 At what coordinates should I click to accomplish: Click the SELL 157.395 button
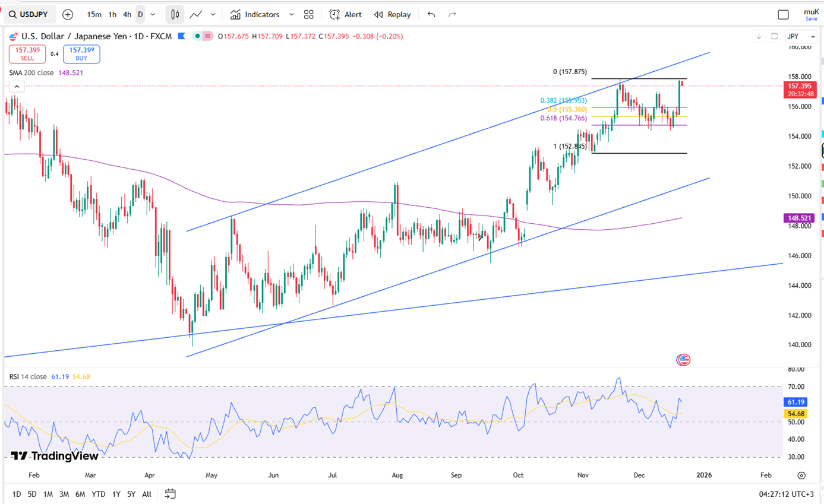pos(27,54)
